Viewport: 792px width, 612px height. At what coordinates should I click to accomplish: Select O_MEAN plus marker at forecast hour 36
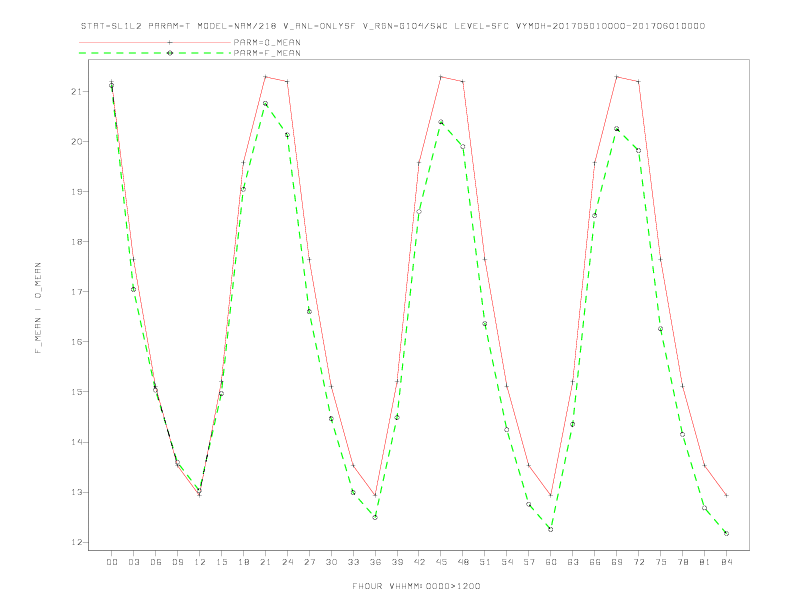click(375, 495)
